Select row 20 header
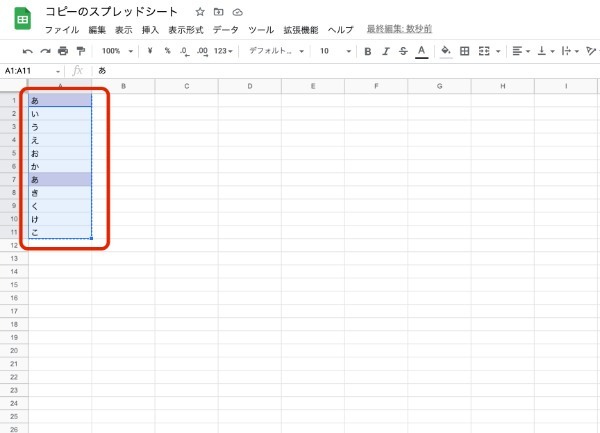Screen dimensions: 600x433 pyautogui.click(x=14, y=350)
